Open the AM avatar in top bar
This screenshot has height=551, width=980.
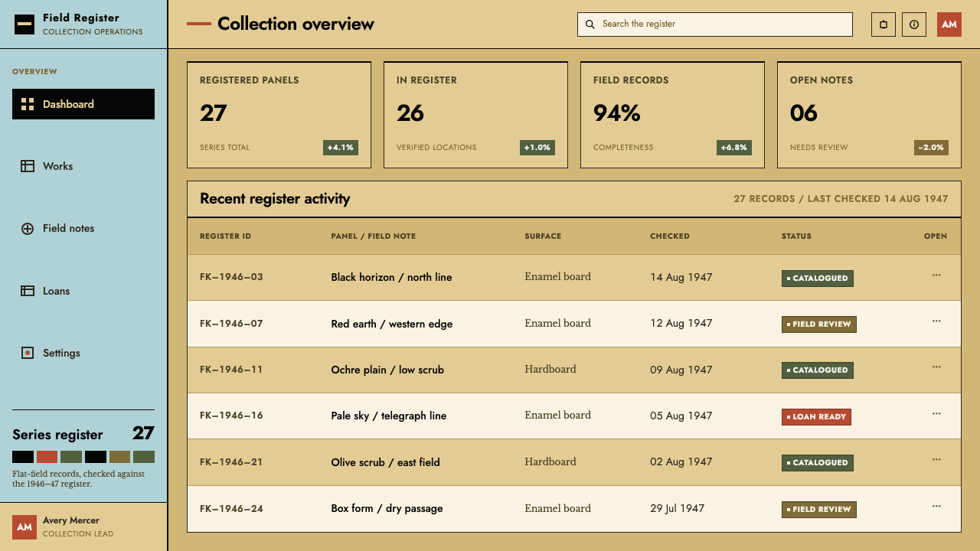pos(949,24)
